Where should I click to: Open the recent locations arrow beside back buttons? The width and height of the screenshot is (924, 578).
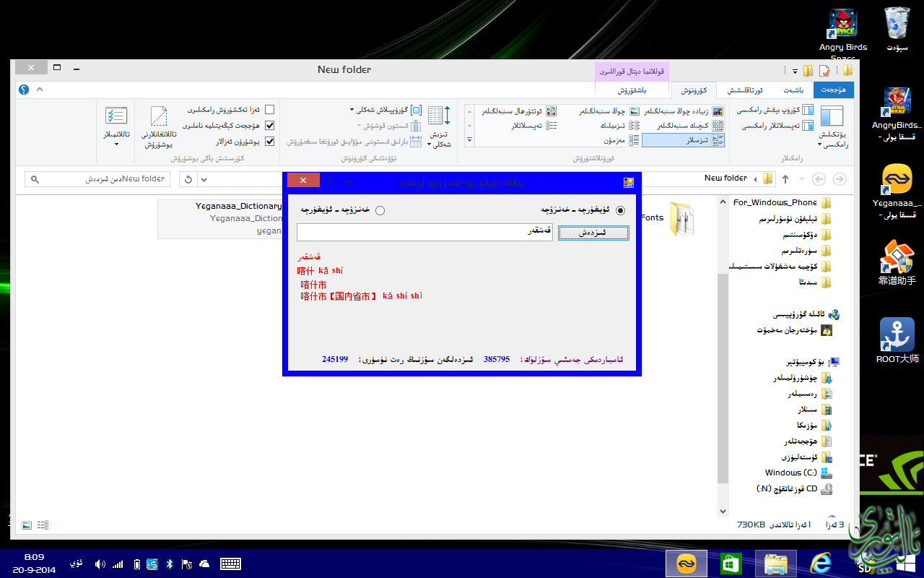pyautogui.click(x=801, y=179)
